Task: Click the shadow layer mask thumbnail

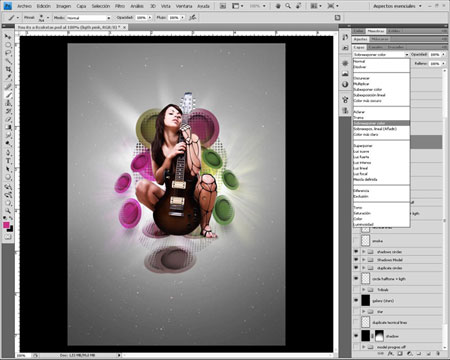Action: (x=379, y=336)
